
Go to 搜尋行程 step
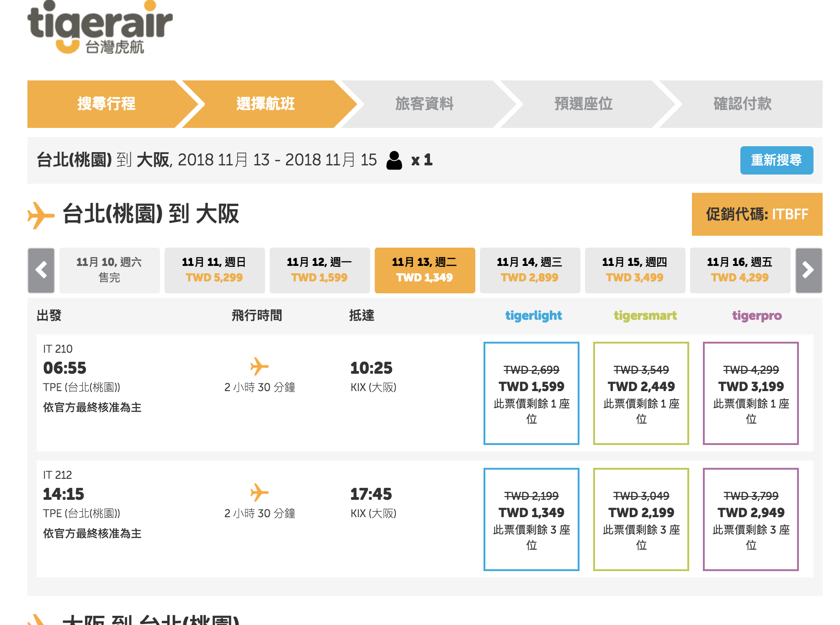(106, 104)
